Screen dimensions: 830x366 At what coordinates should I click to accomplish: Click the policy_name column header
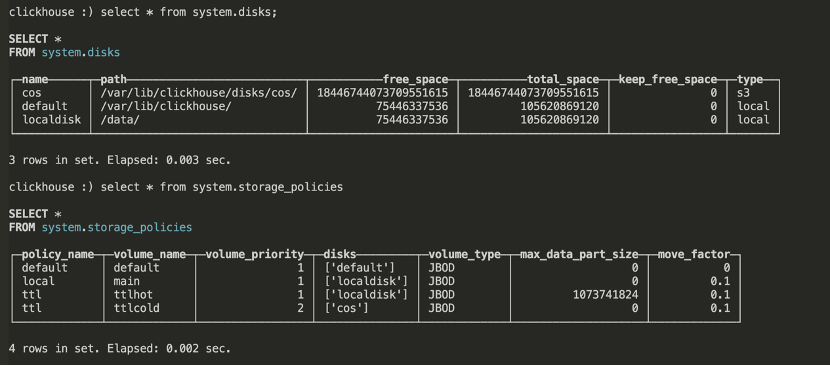click(x=58, y=254)
